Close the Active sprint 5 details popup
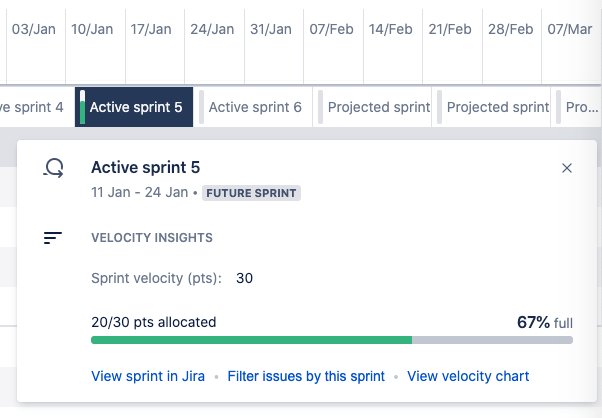The width and height of the screenshot is (602, 418). [567, 168]
